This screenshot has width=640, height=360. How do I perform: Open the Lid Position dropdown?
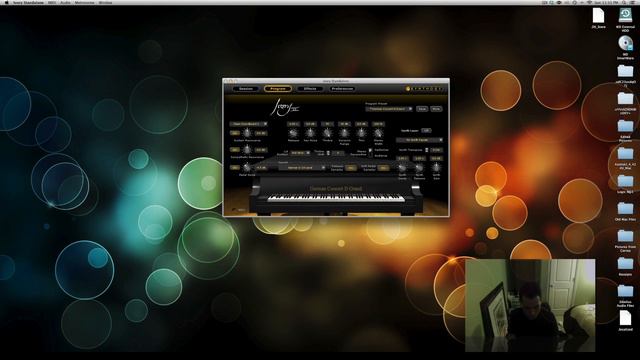pos(300,153)
